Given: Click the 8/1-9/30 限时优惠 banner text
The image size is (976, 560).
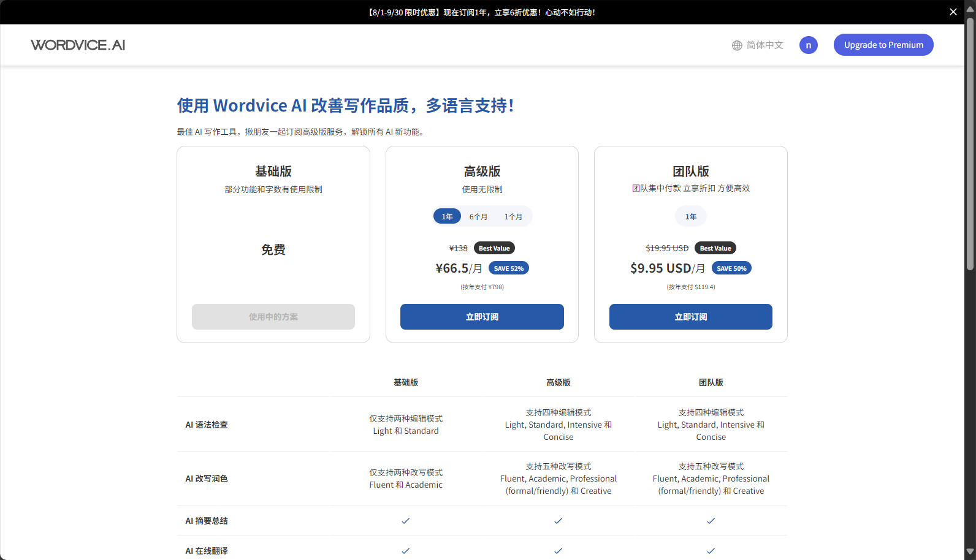Looking at the screenshot, I should (x=482, y=12).
